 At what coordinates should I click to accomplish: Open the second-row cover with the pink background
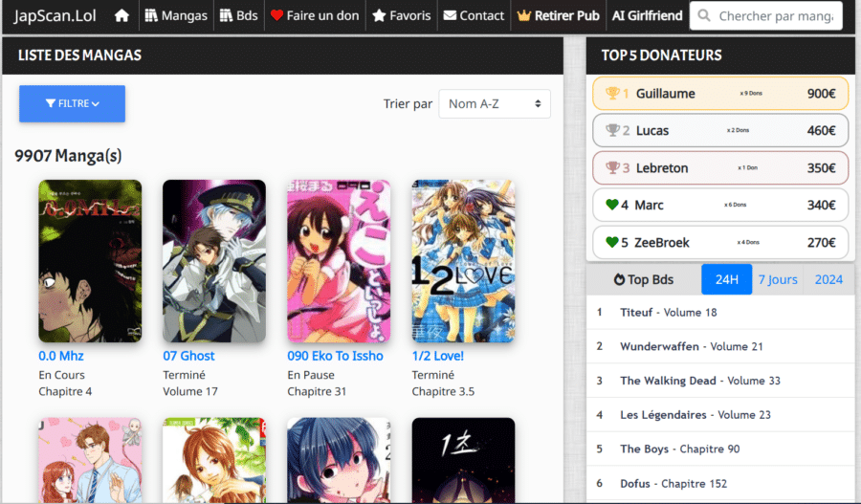pyautogui.click(x=90, y=460)
